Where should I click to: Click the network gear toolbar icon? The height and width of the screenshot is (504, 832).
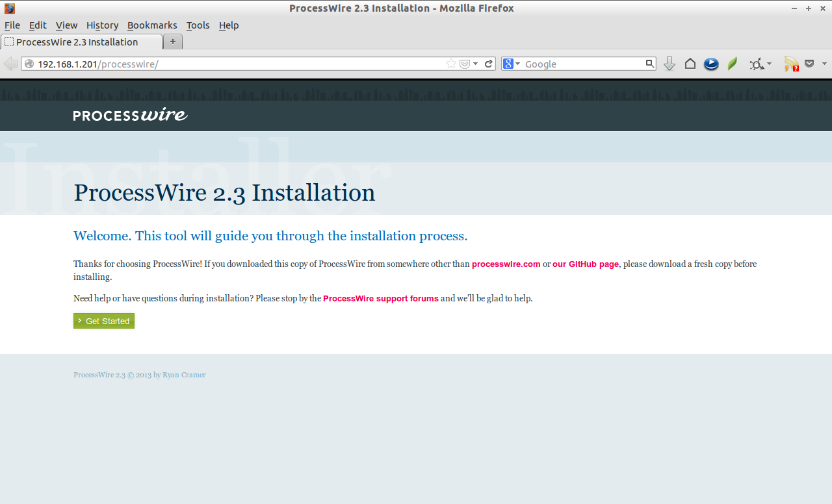click(756, 64)
